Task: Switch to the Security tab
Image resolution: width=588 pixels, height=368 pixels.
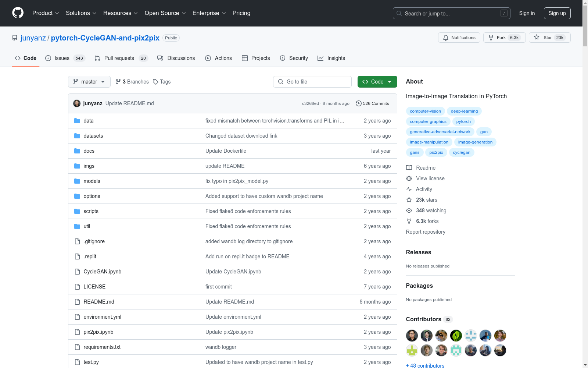Action: 294,58
